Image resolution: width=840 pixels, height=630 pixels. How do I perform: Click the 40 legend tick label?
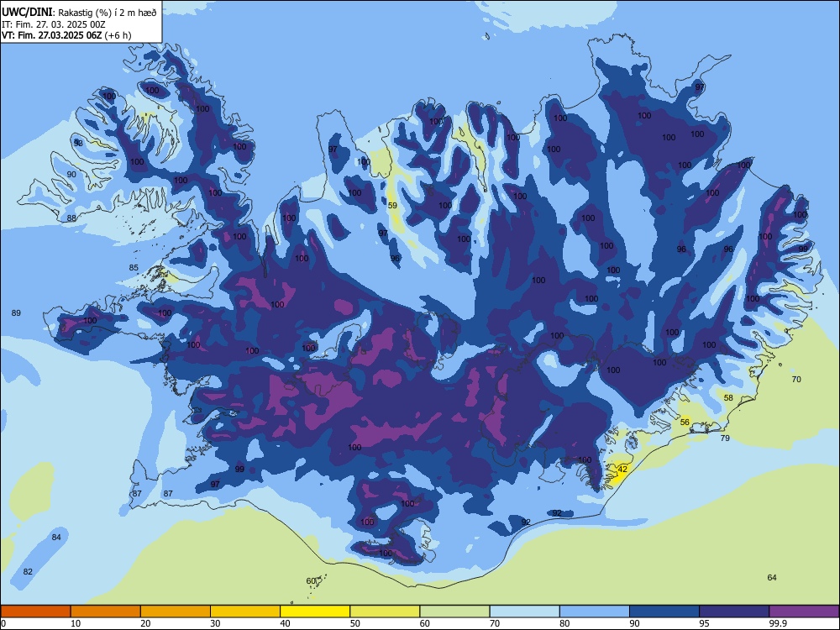coord(285,623)
